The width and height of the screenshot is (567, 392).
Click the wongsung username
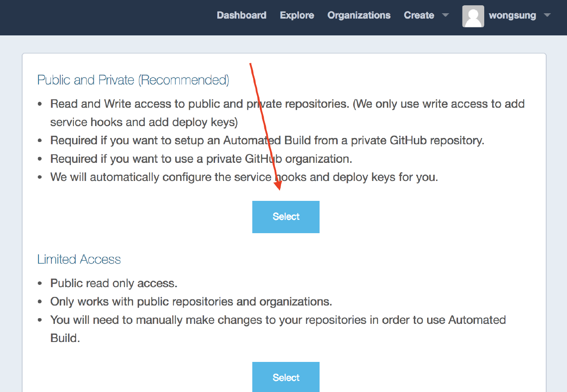click(512, 15)
